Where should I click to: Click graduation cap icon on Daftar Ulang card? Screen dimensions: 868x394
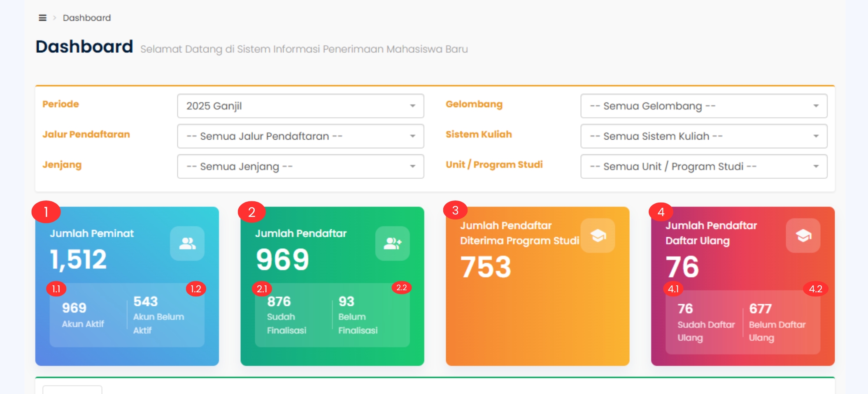point(803,235)
